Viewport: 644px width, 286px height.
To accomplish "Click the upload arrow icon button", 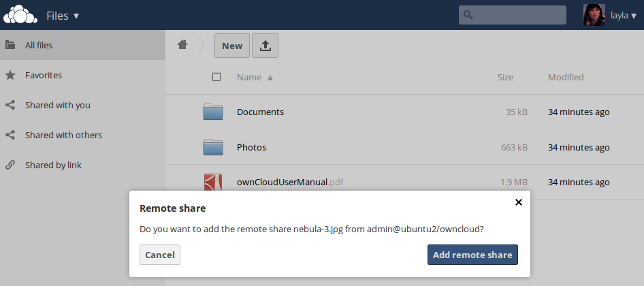I will click(265, 46).
